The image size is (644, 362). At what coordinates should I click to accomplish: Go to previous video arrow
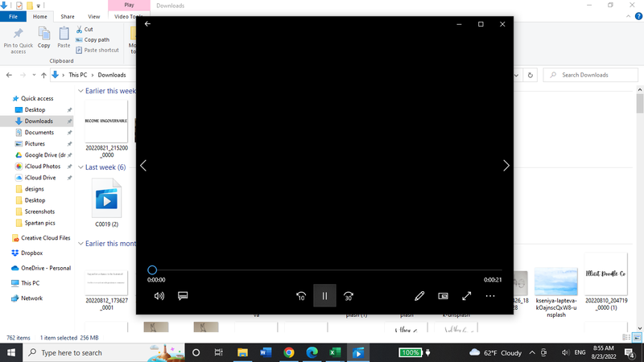[x=143, y=166]
